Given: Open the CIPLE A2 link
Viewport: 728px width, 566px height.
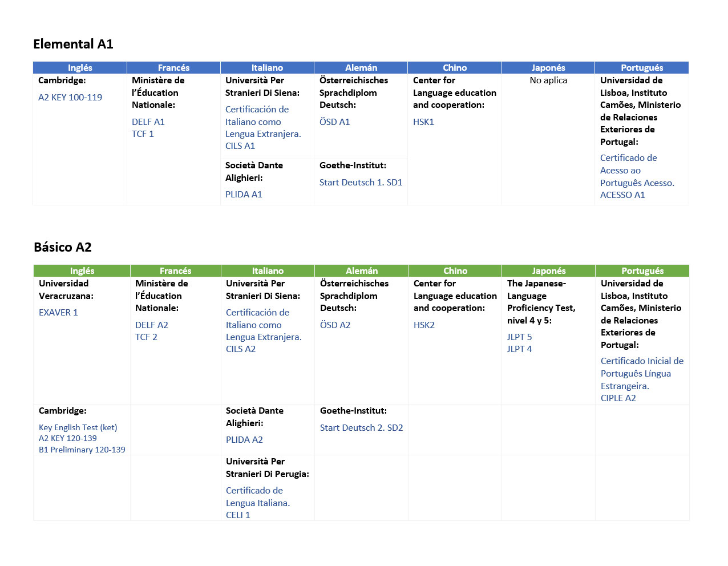Looking at the screenshot, I should (x=618, y=398).
